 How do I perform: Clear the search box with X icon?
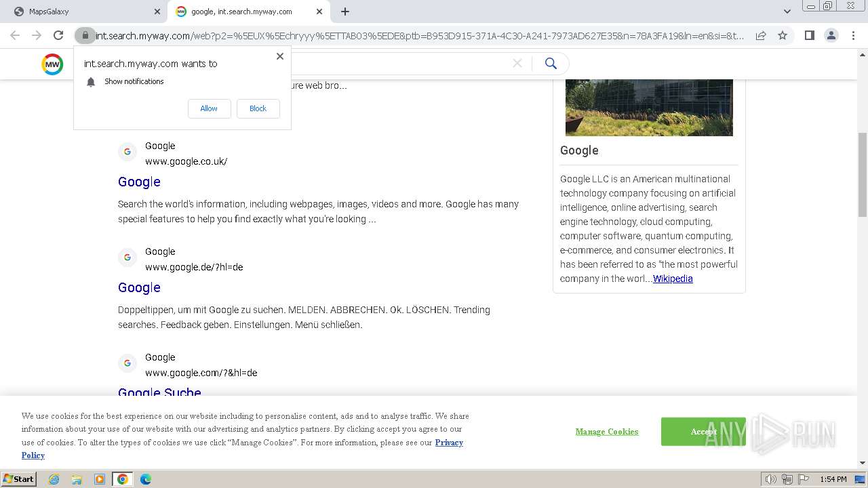[517, 63]
